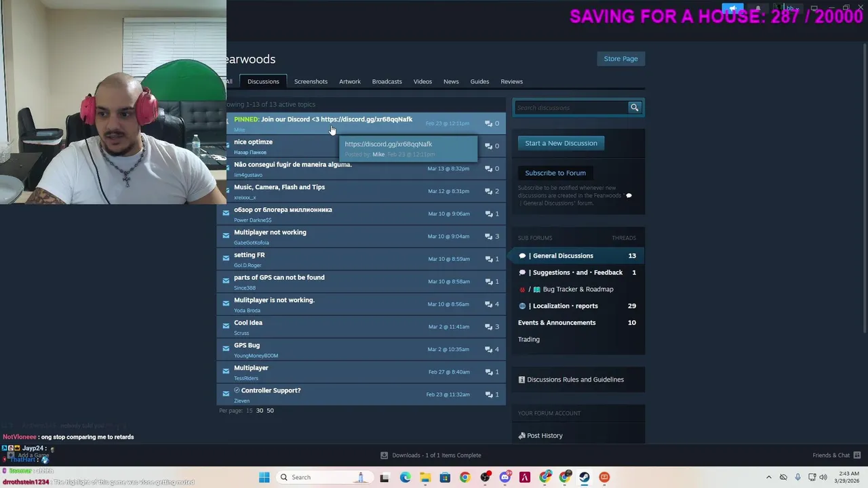This screenshot has width=868, height=488.
Task: Switch to the Discussions tab
Action: (x=263, y=81)
